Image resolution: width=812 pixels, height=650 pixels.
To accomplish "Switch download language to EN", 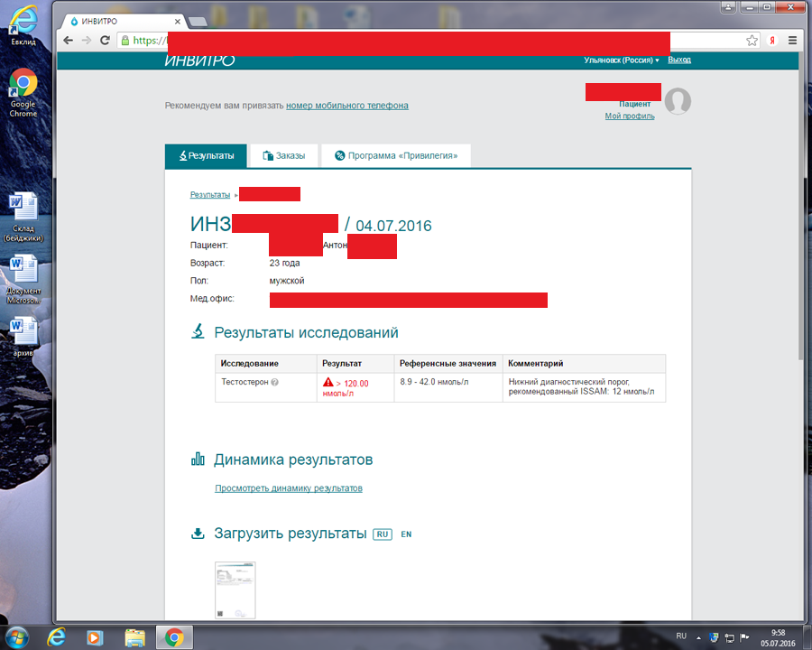I will coord(406,534).
